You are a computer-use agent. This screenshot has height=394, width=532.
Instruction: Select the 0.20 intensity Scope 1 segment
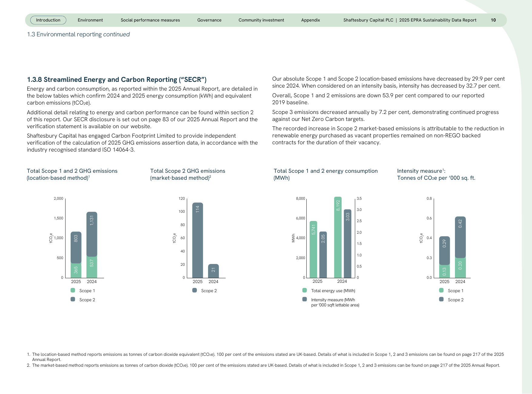(x=460, y=268)
